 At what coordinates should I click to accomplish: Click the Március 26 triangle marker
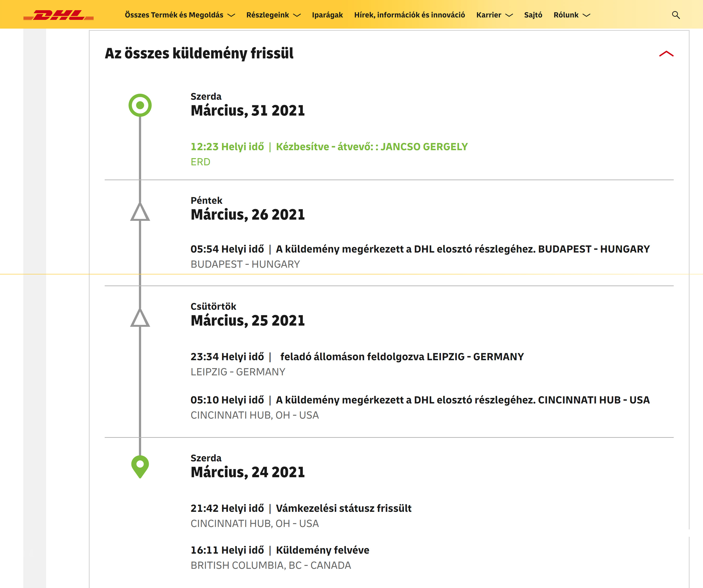(x=140, y=212)
